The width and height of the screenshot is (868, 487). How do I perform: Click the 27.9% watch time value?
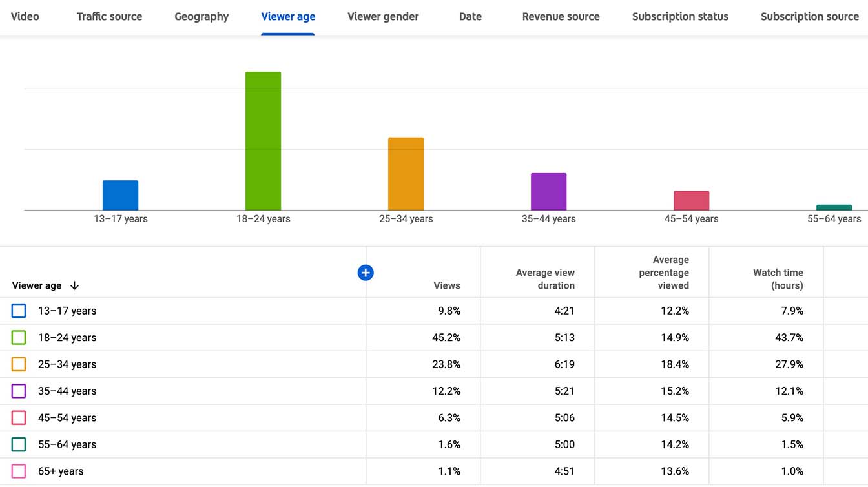pyautogui.click(x=789, y=364)
